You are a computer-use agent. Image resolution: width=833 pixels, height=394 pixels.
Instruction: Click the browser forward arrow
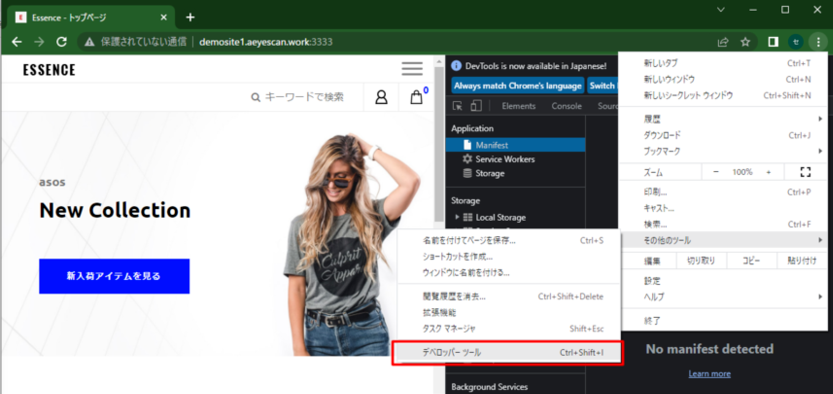(x=39, y=42)
